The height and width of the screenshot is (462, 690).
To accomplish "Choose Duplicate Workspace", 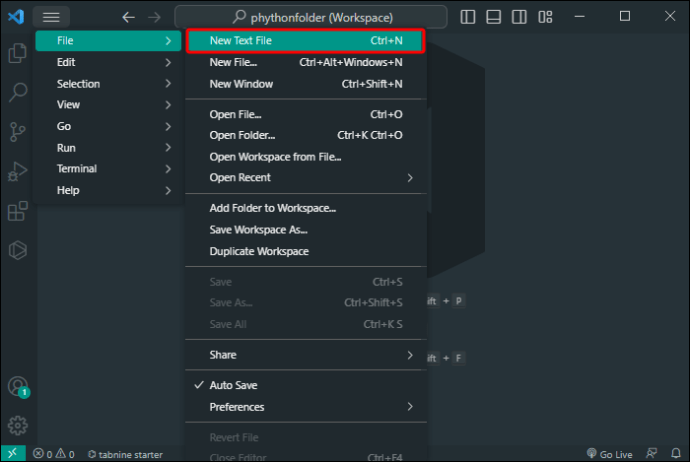I will point(306,251).
